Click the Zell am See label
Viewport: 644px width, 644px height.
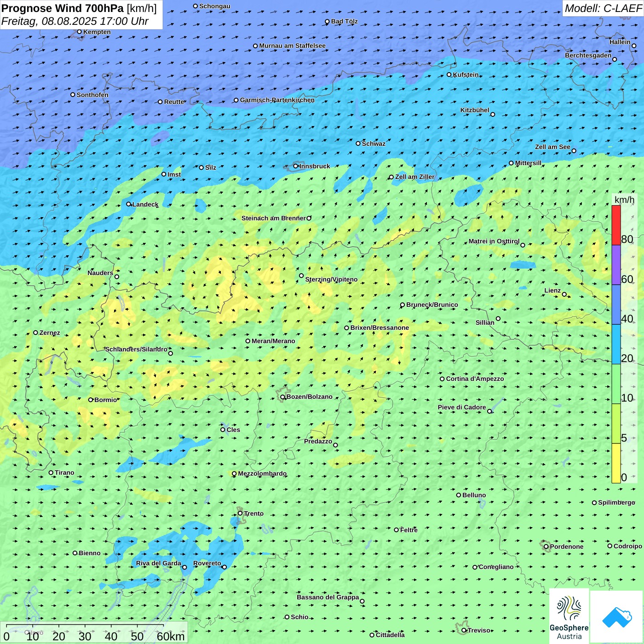pos(552,147)
